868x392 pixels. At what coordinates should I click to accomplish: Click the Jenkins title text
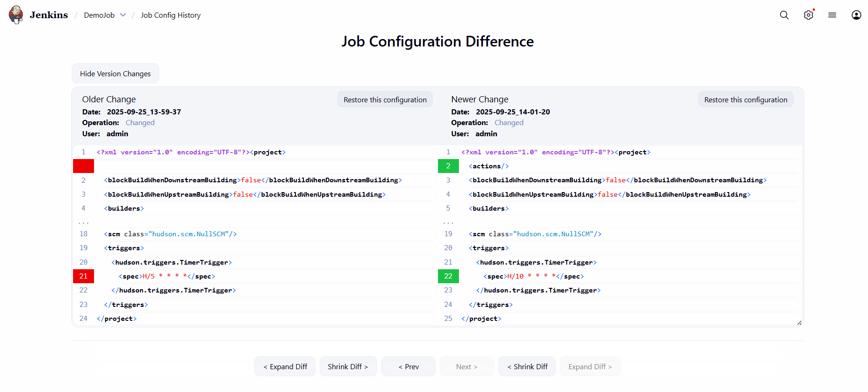tap(49, 15)
